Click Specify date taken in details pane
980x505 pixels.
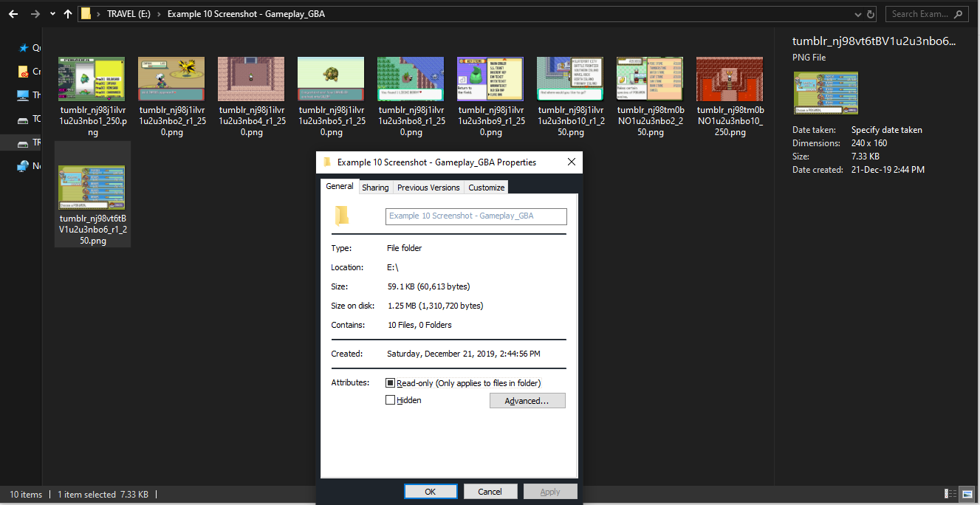click(886, 130)
